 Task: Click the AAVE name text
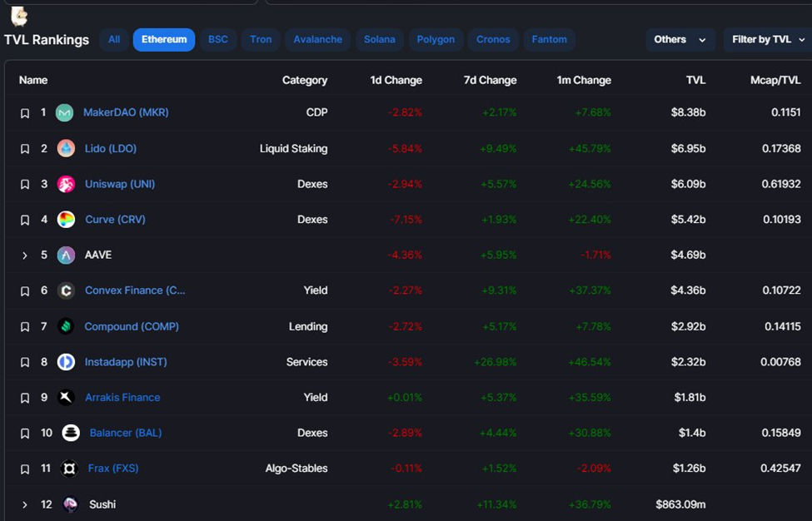click(x=98, y=255)
